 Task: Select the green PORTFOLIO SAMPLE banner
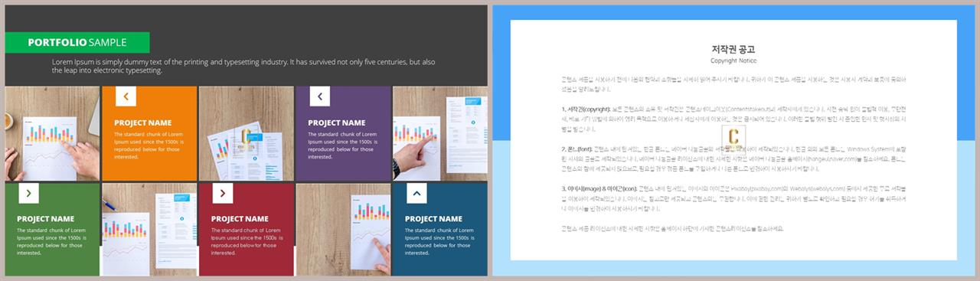coord(77,42)
